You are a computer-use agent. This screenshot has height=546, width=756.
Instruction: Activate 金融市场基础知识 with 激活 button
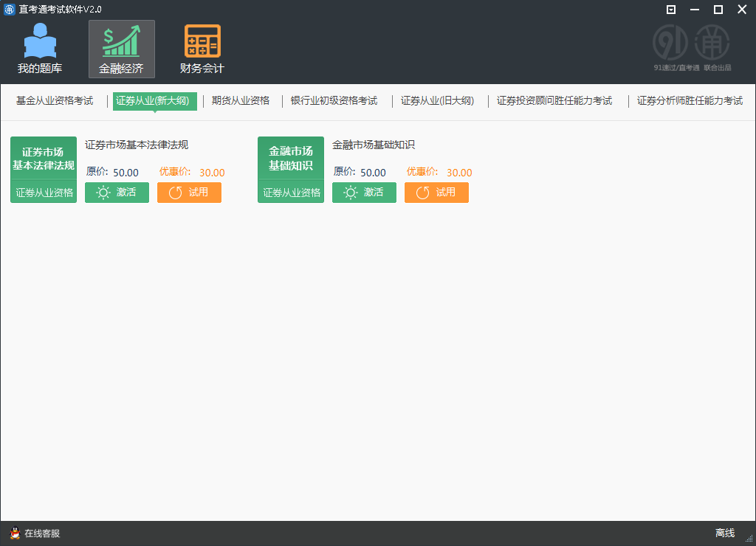(x=364, y=193)
